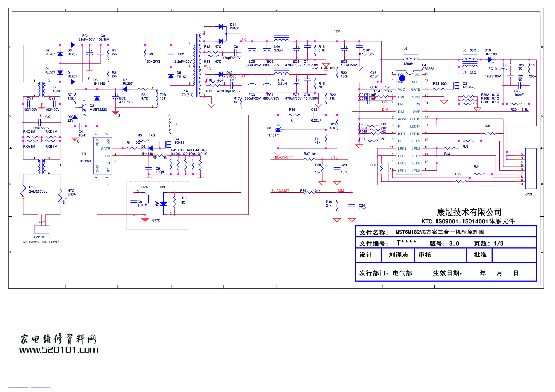Click the designer name 刘谨志
This screenshot has width=555, height=392.
coord(398,255)
